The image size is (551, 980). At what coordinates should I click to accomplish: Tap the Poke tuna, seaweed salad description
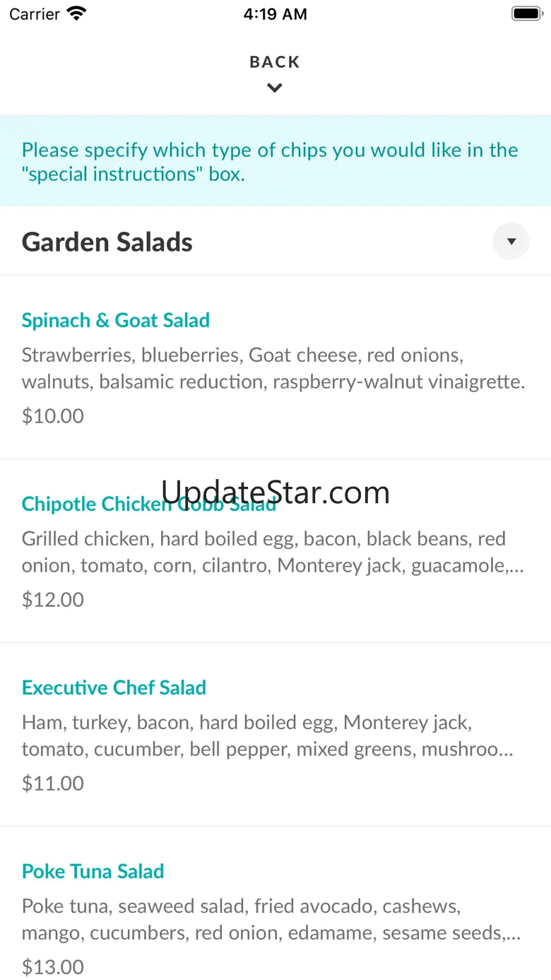272,919
